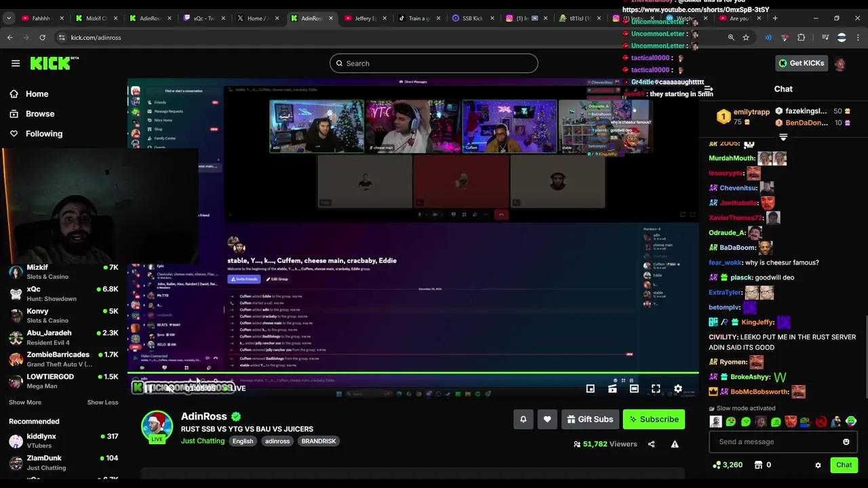This screenshot has height=488, width=868.
Task: Click the green Chat send button
Action: click(844, 465)
